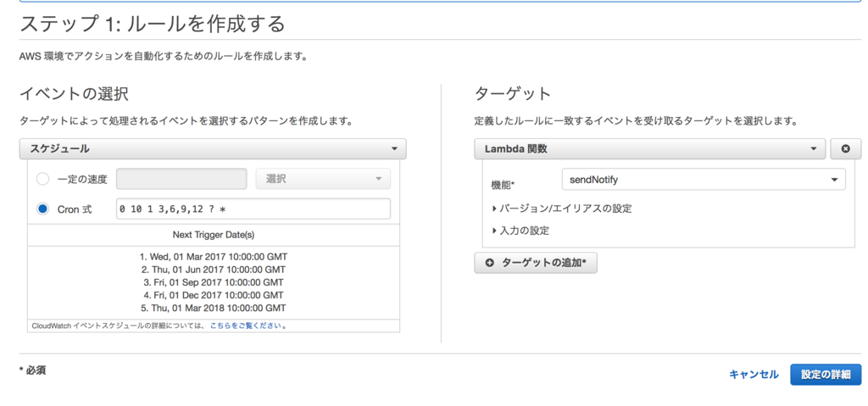
Task: Remove the Lambda target with the X icon
Action: 845,149
